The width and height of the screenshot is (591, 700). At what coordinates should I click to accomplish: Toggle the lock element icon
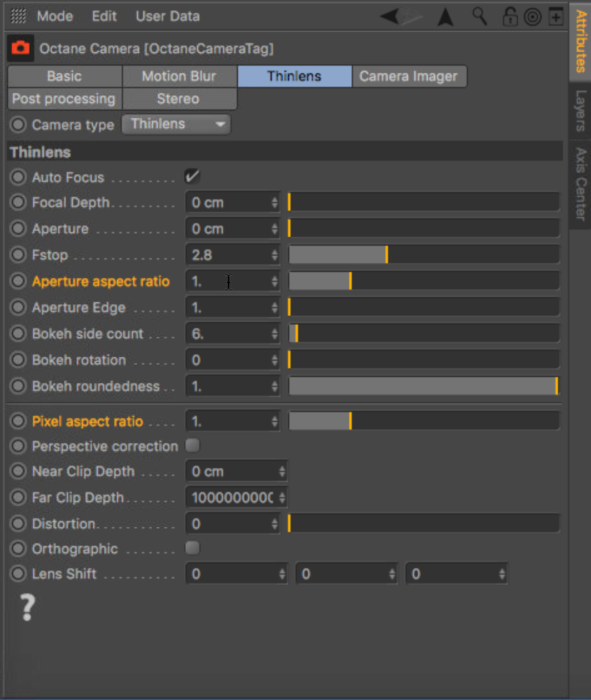509,16
